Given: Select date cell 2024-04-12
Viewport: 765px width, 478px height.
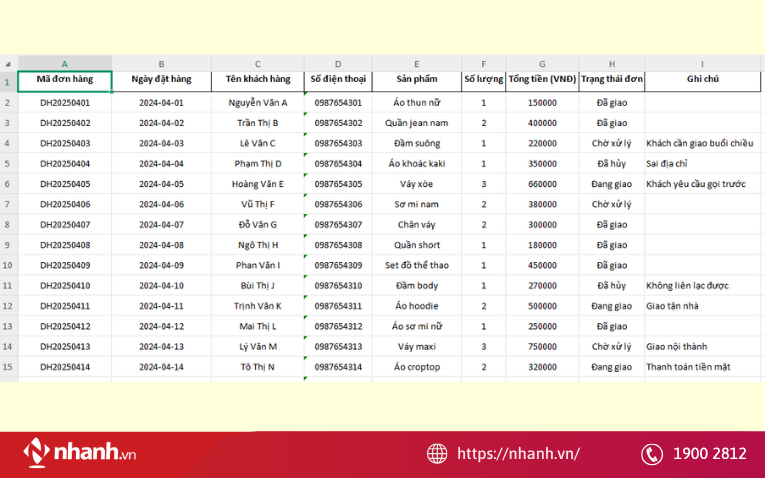Looking at the screenshot, I should point(161,326).
